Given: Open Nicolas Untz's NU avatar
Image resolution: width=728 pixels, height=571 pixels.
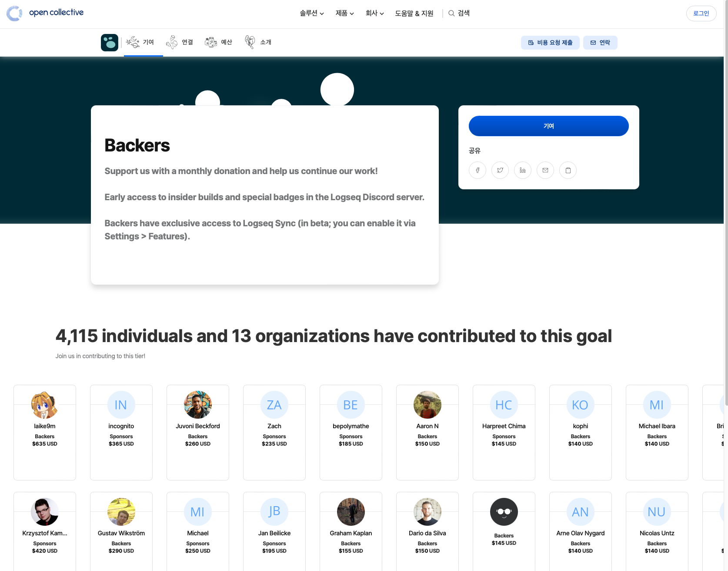Looking at the screenshot, I should [x=657, y=512].
